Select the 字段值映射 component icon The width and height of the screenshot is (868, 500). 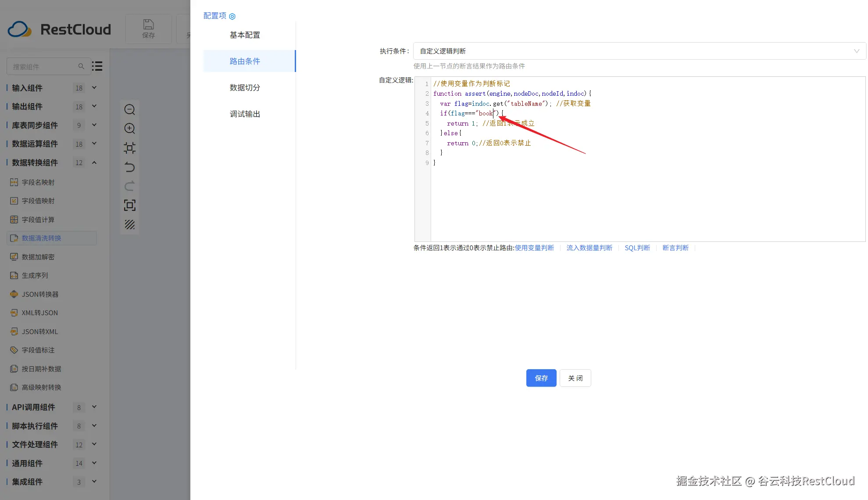(14, 201)
